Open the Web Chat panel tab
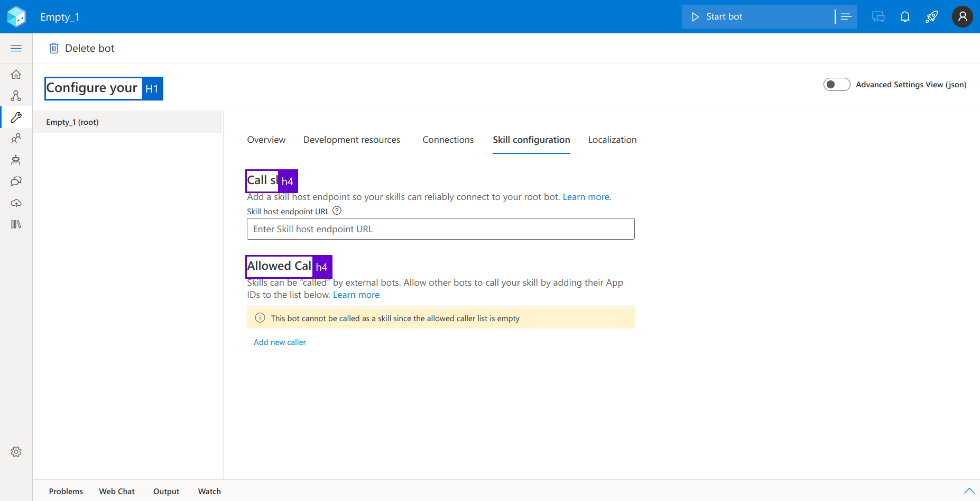980x501 pixels. 117,491
